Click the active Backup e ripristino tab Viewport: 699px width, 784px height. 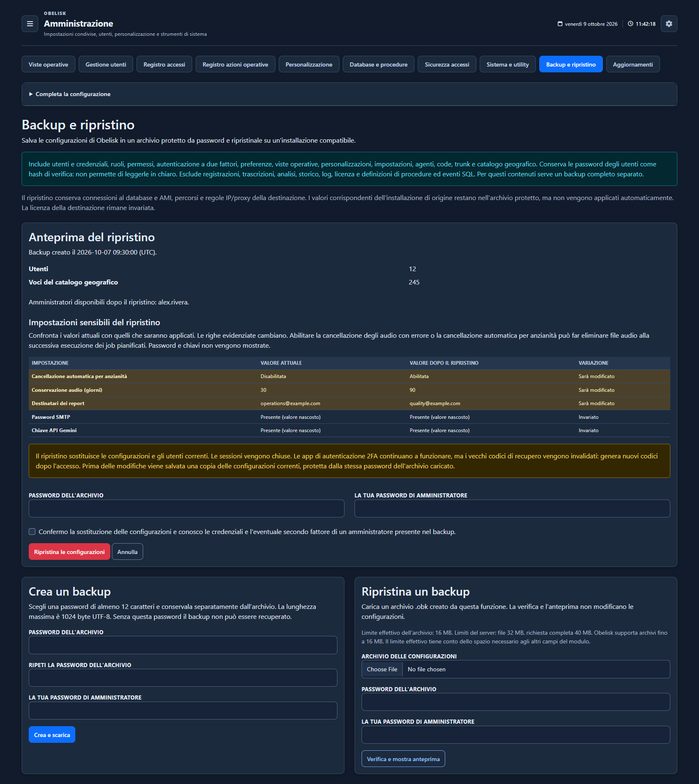(x=571, y=64)
